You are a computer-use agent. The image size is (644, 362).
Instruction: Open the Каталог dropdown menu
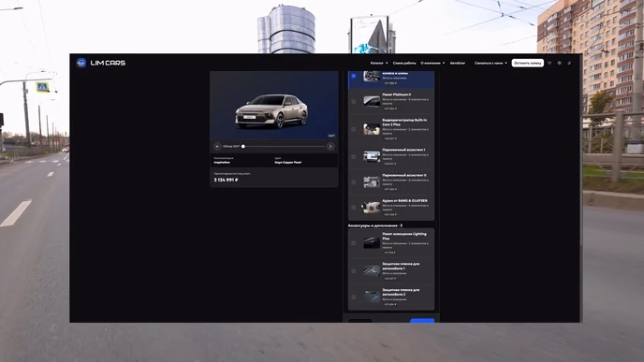[x=379, y=63]
